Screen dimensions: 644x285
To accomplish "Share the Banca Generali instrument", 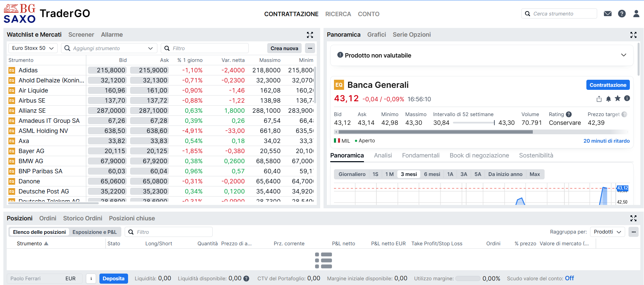I will tap(599, 99).
